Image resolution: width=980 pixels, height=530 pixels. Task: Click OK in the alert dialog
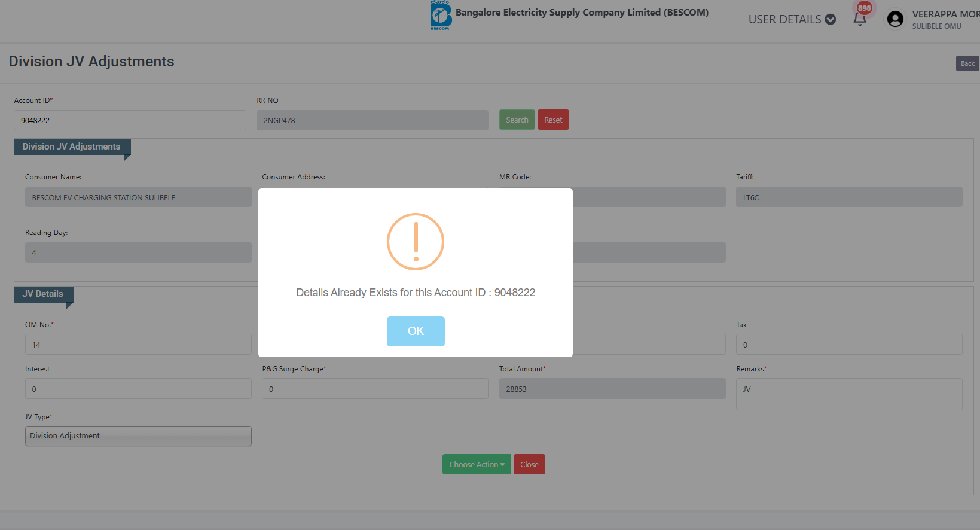pos(416,331)
